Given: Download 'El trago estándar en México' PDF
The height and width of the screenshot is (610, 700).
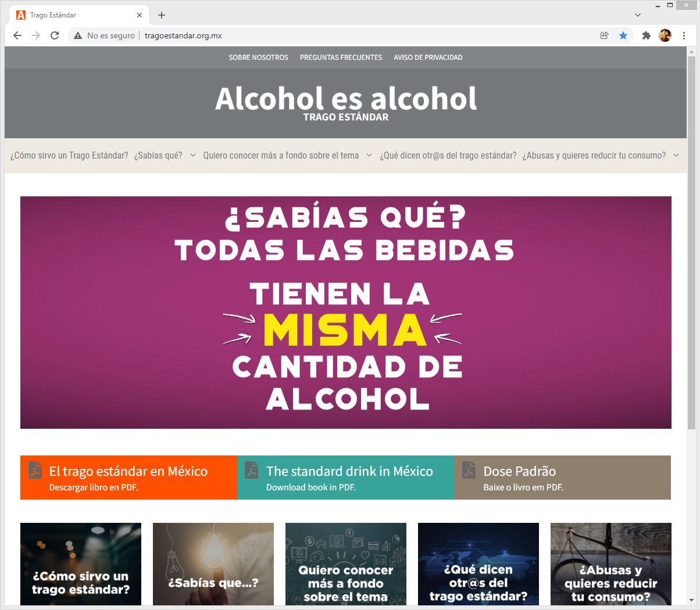Looking at the screenshot, I should click(x=128, y=478).
